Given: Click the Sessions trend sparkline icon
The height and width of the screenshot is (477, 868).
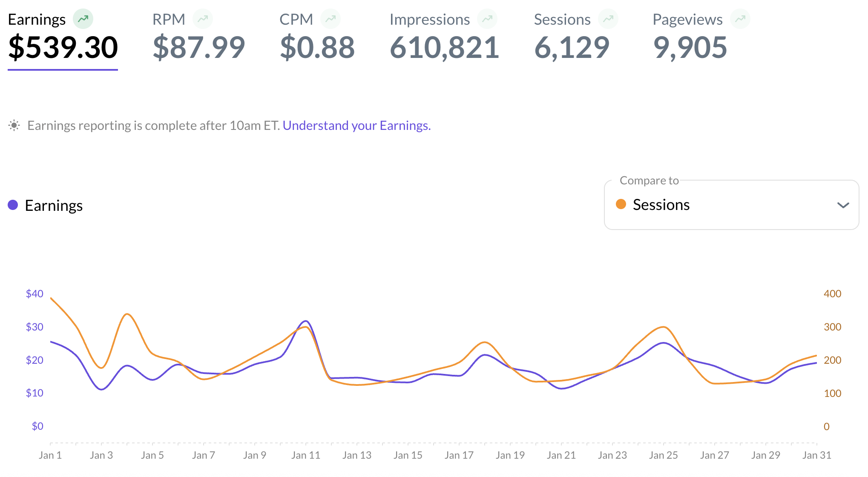Looking at the screenshot, I should [x=608, y=18].
